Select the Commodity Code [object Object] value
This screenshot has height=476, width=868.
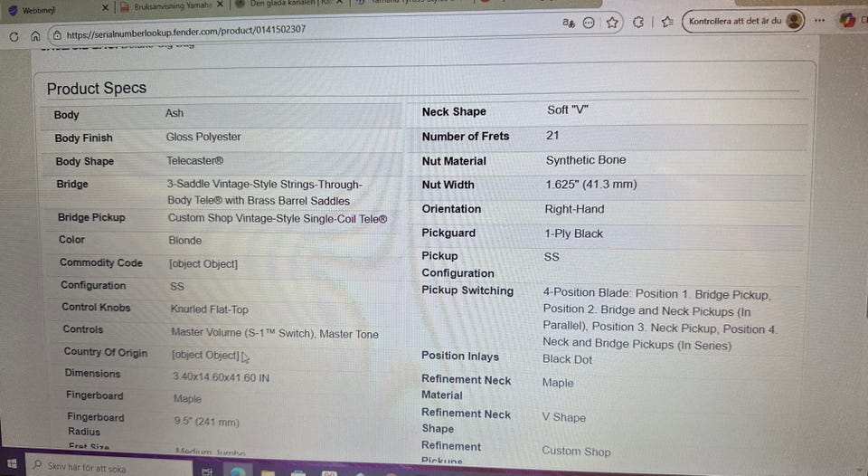tap(203, 263)
